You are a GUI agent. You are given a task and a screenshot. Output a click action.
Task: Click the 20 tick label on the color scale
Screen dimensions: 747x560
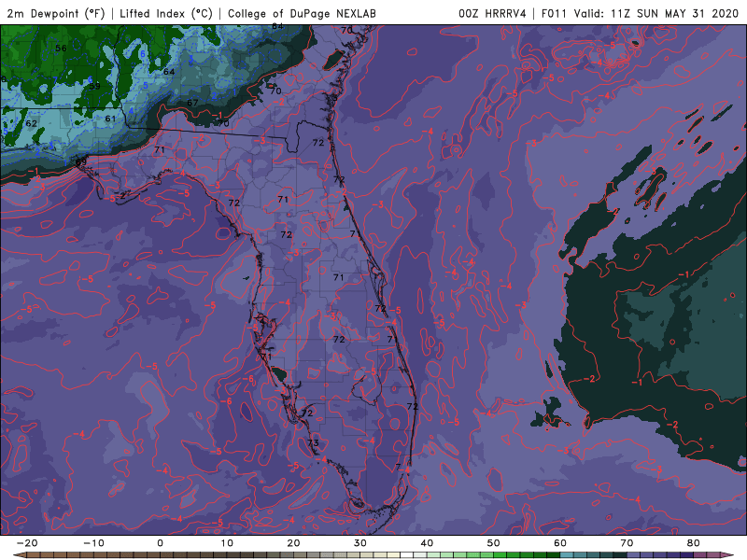(x=293, y=543)
